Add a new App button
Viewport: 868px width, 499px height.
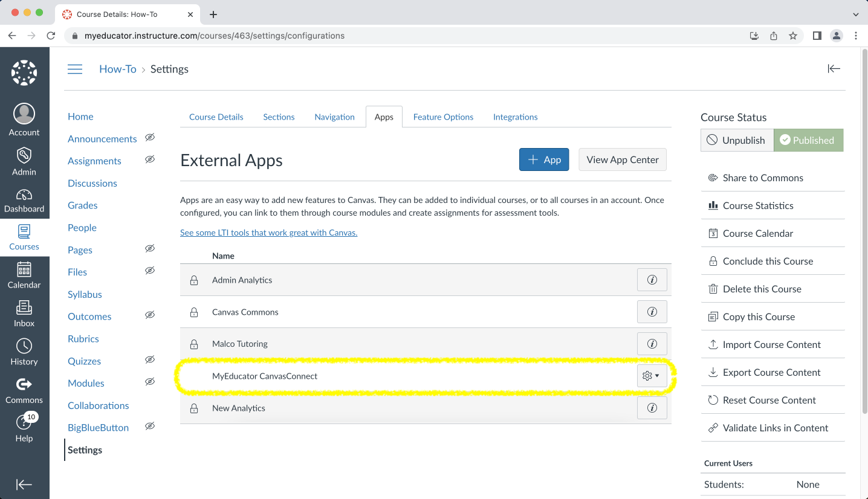point(544,159)
